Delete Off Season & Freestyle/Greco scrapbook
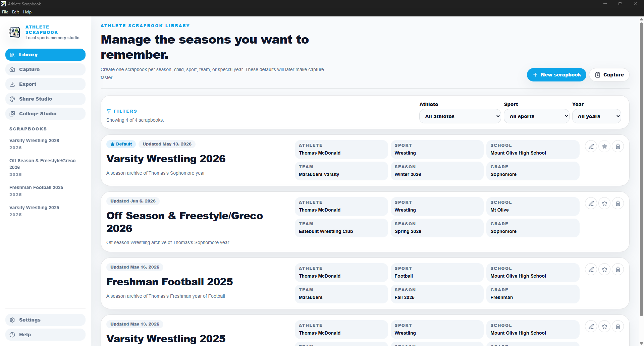This screenshot has width=644, height=346. [x=618, y=203]
